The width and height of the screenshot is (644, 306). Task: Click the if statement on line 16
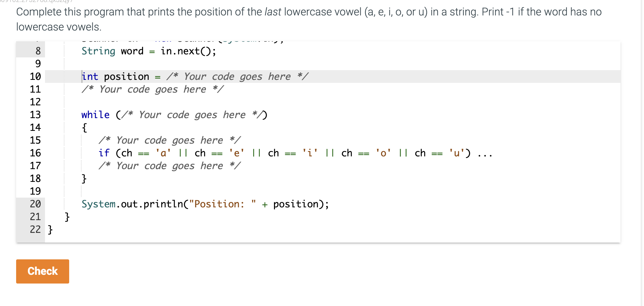(x=295, y=153)
